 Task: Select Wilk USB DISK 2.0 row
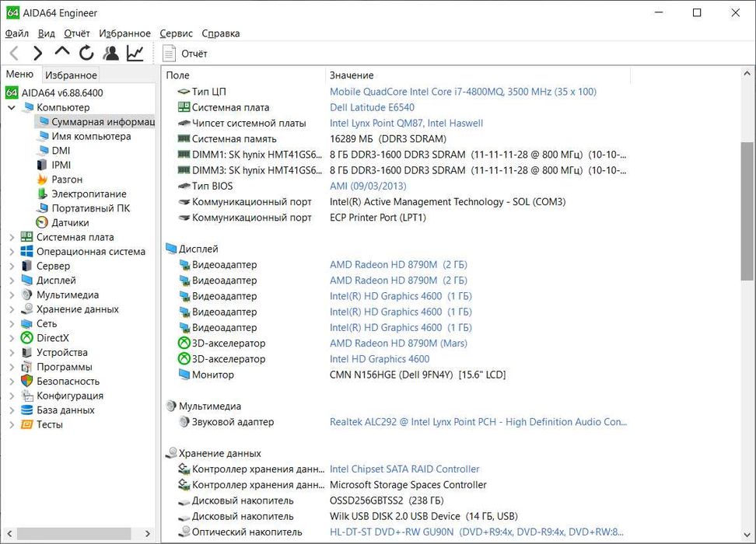395,516
